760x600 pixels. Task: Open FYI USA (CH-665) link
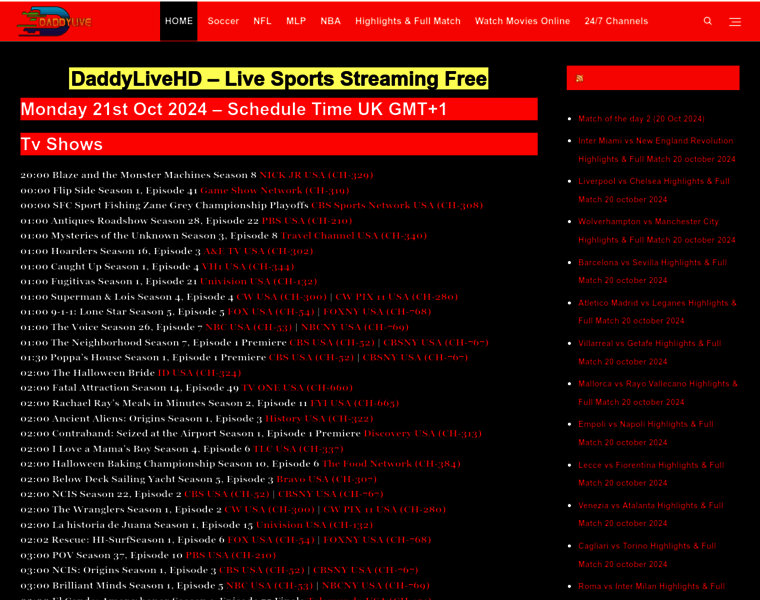click(x=354, y=403)
